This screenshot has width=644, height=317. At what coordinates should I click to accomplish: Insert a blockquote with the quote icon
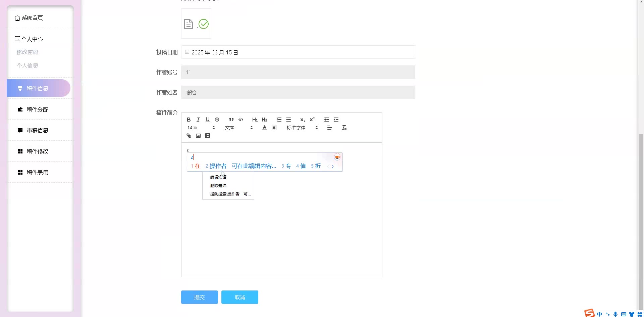231,120
